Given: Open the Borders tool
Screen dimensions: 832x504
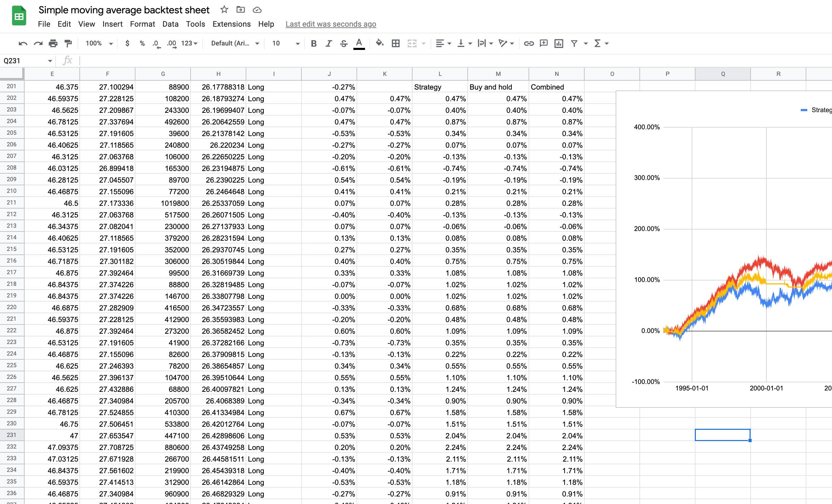Looking at the screenshot, I should 395,43.
